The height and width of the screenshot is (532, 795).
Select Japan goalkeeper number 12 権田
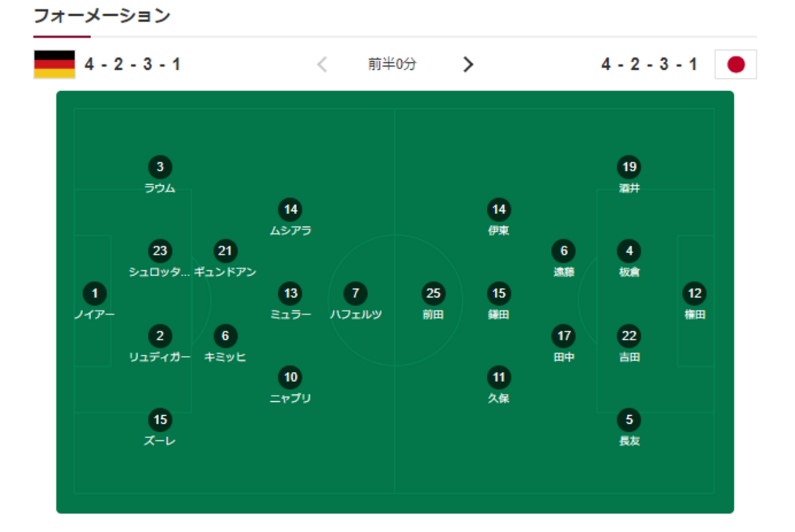[x=694, y=294]
